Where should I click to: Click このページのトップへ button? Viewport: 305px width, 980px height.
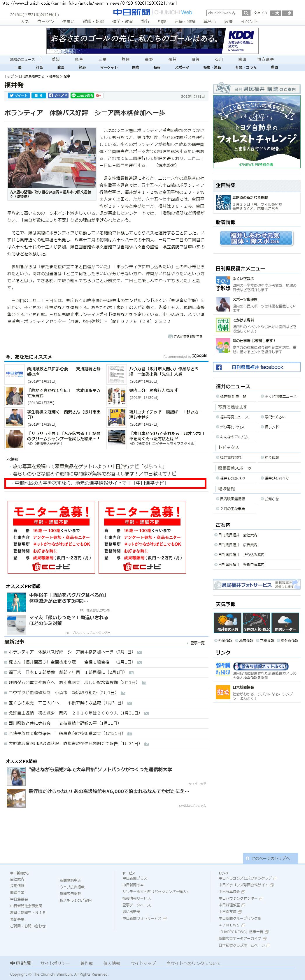tap(270, 859)
